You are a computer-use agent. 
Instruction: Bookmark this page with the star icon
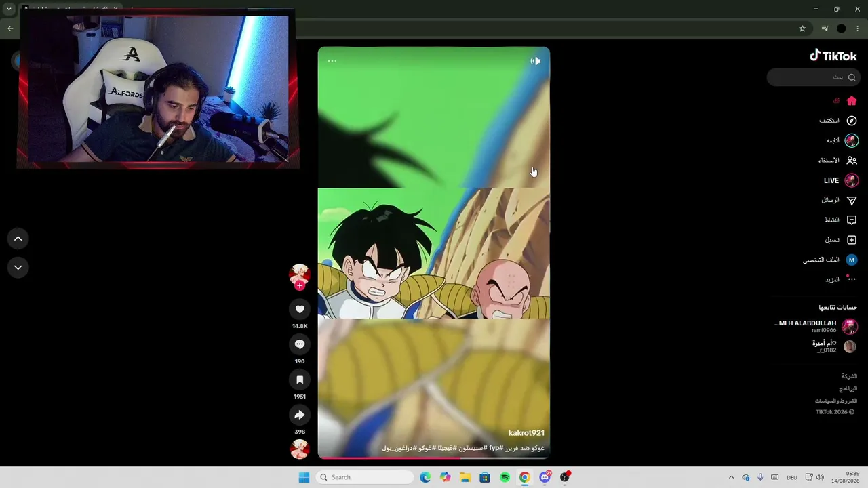pyautogui.click(x=802, y=28)
